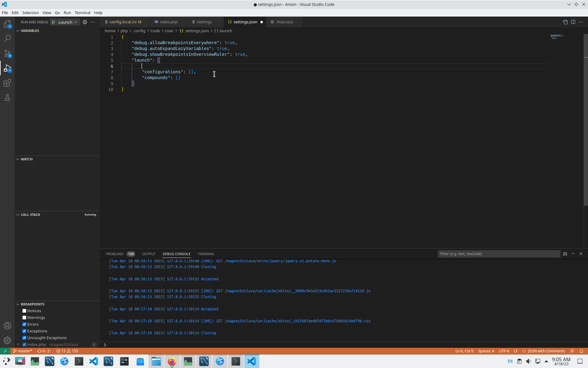Enable the Notices breakpoint checkbox
This screenshot has width=588, height=368.
[x=24, y=311]
